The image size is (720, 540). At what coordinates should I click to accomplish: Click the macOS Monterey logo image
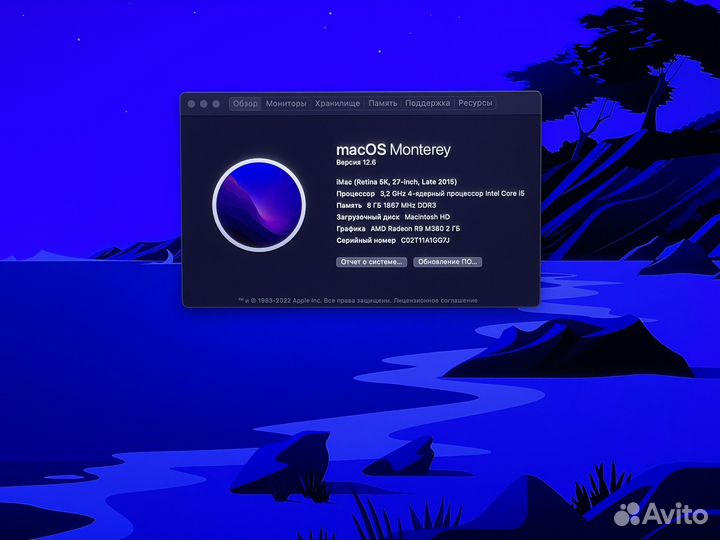[259, 205]
